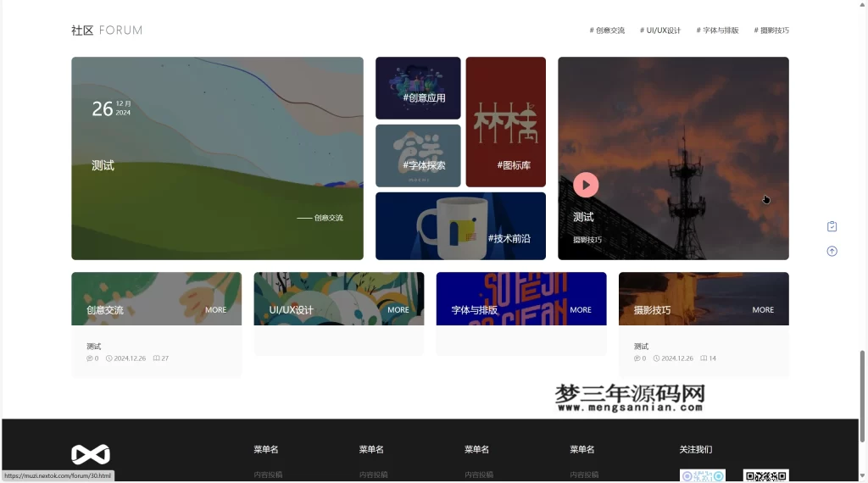This screenshot has height=483, width=868.
Task: Open 字体与排版 category banner title
Action: click(475, 310)
